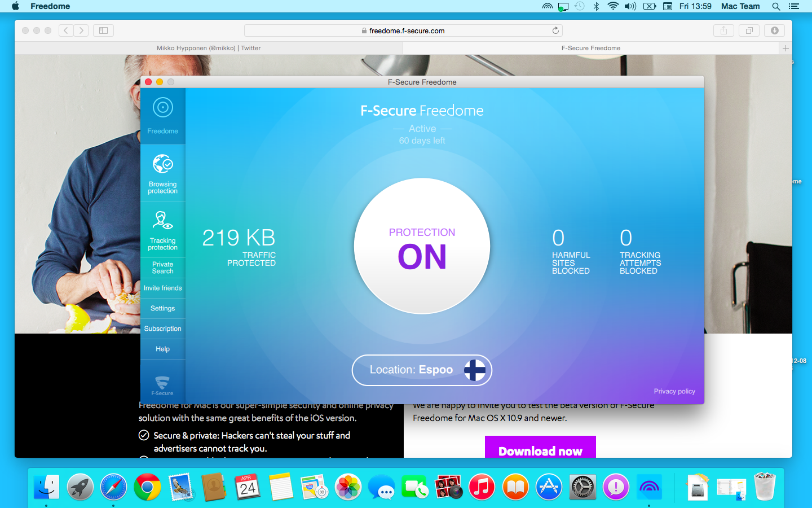The image size is (812, 508).
Task: Click the battery status icon
Action: pyautogui.click(x=650, y=6)
